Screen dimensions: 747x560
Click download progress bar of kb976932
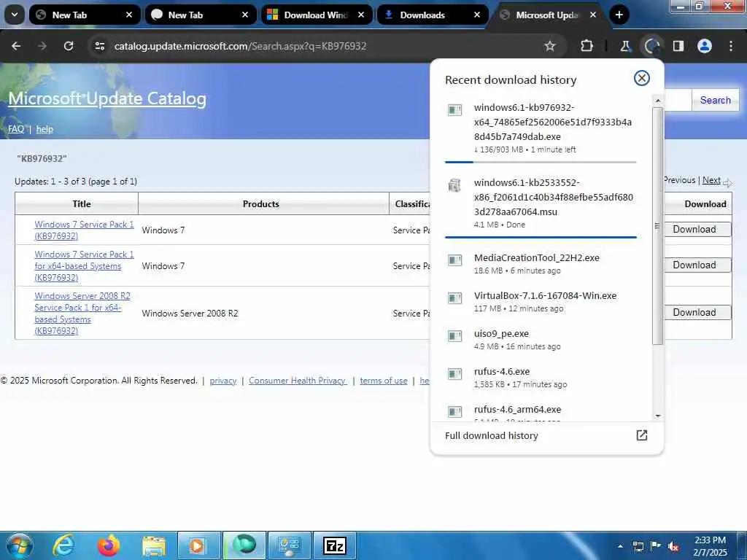pyautogui.click(x=541, y=162)
